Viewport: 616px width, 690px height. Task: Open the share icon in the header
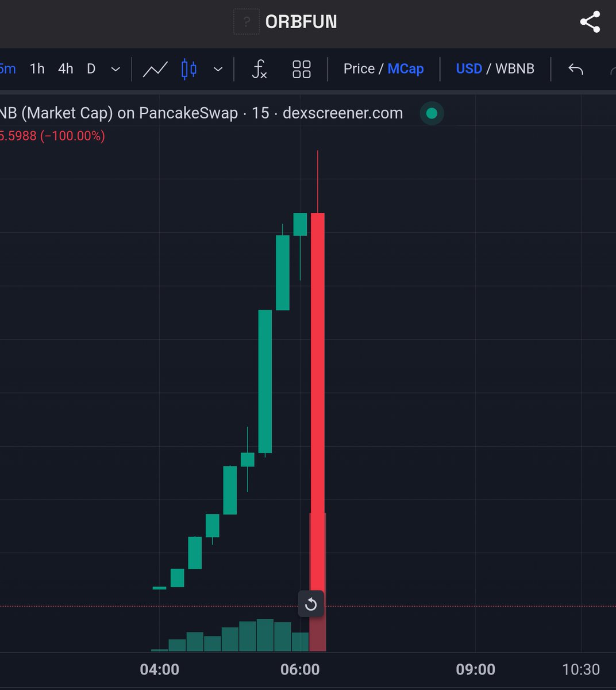(590, 21)
